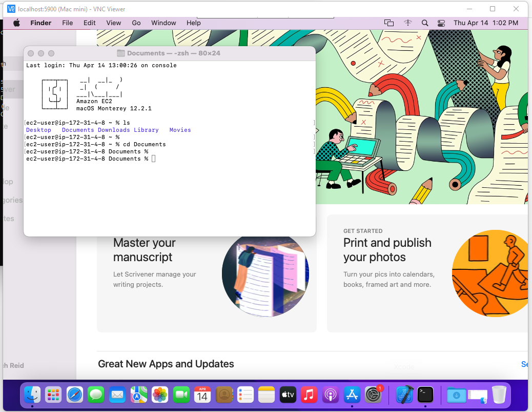
Task: Open the File menu
Action: tap(67, 23)
